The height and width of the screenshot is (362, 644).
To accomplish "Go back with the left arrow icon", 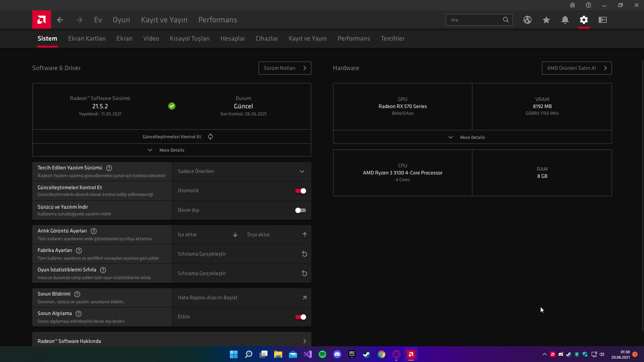I will coord(60,20).
